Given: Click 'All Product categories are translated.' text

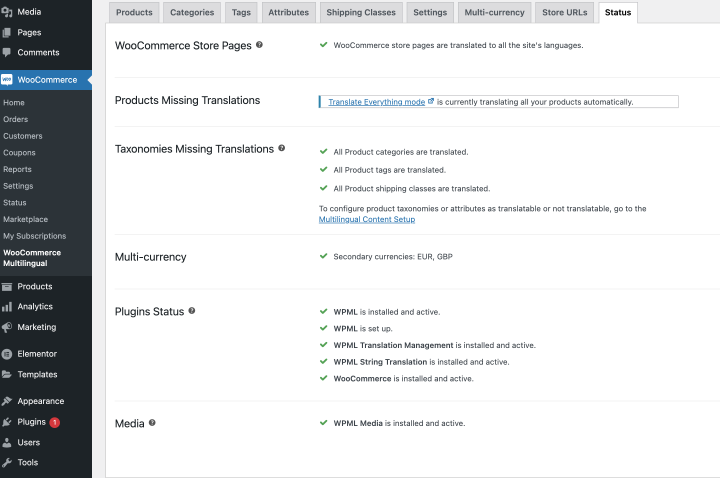Looking at the screenshot, I should 401,152.
